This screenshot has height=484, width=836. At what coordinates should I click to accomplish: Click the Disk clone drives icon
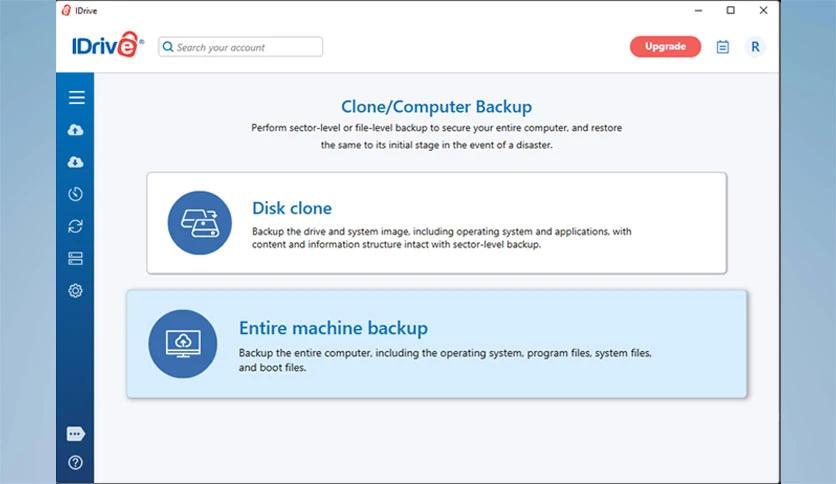coord(199,223)
